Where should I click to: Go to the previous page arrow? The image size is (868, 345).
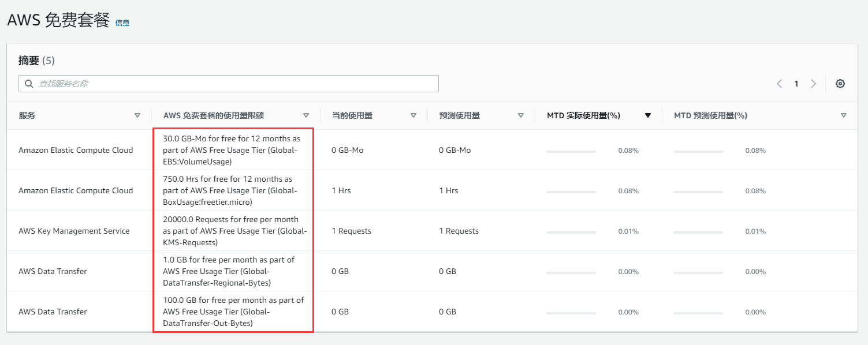[779, 84]
